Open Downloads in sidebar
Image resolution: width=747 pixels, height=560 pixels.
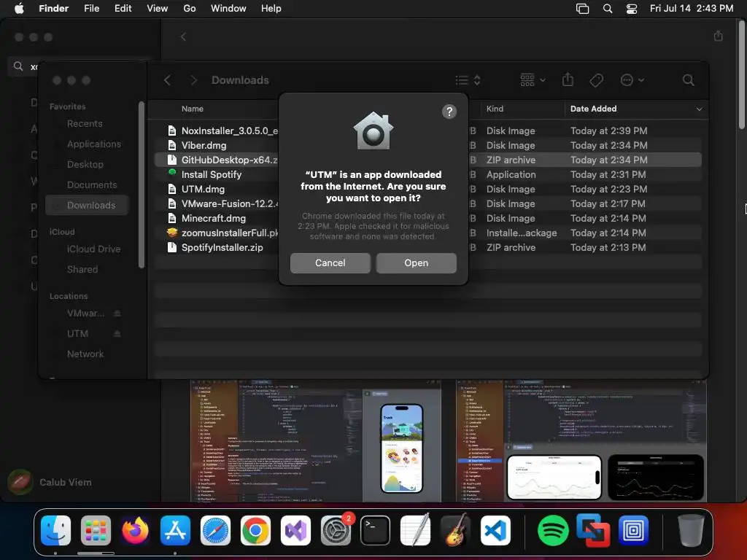[x=88, y=205]
